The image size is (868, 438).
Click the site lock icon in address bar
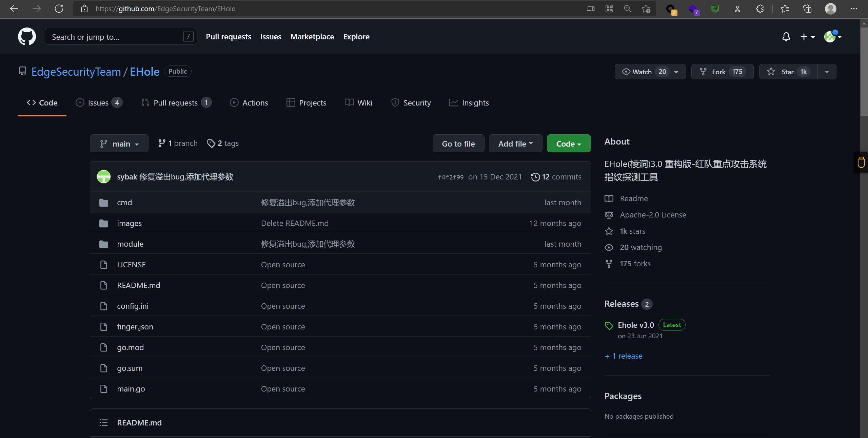pos(84,9)
